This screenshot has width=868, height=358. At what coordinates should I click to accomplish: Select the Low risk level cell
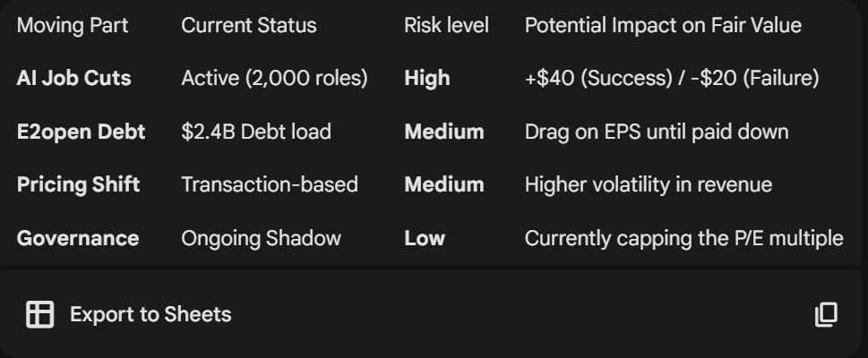[424, 238]
